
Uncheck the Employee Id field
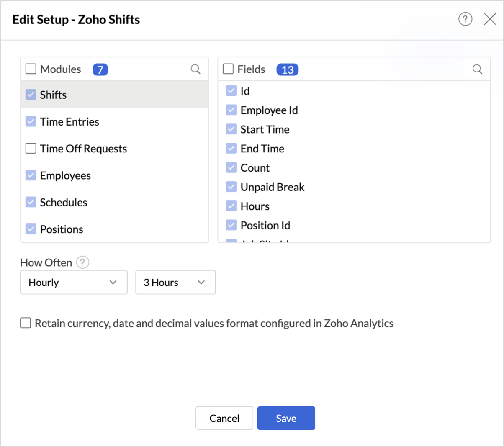point(231,110)
